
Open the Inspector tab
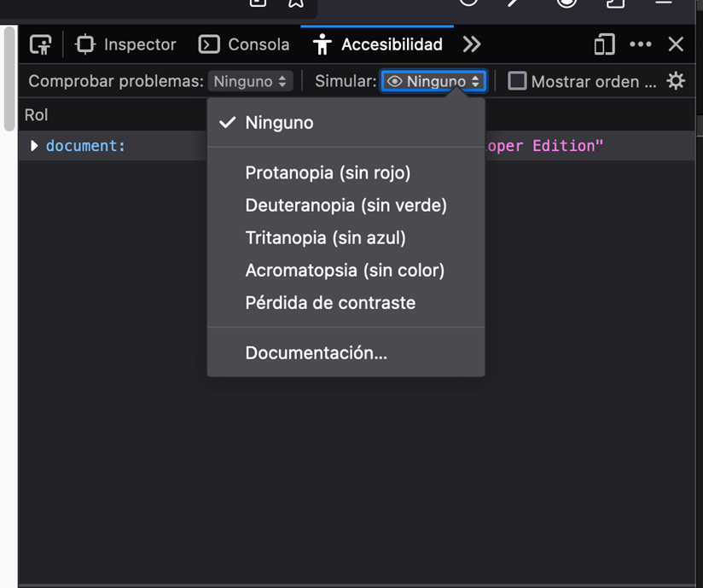(x=125, y=44)
